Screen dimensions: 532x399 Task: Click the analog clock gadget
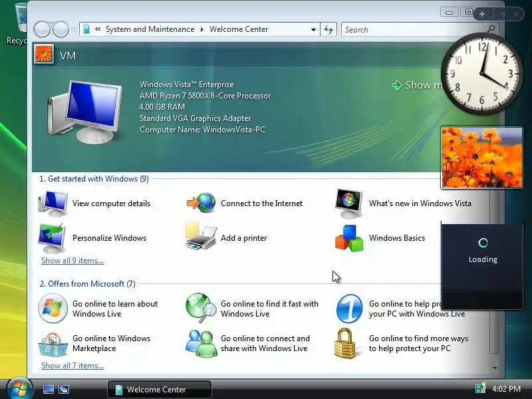pos(481,73)
